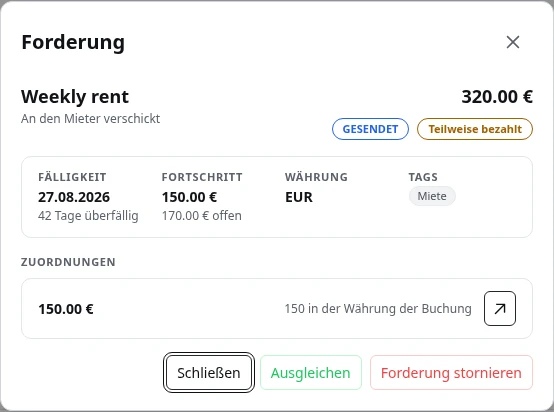
Task: Click An den Mieter verschickt subtitle
Action: pyautogui.click(x=90, y=118)
